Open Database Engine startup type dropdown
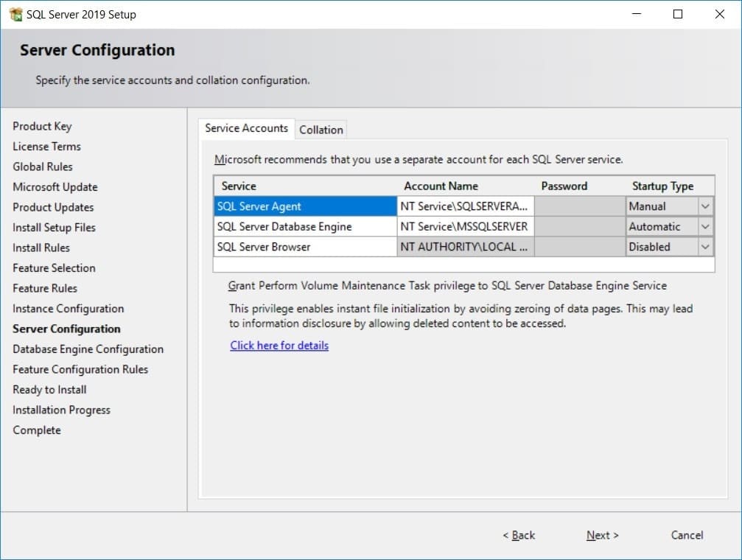This screenshot has height=560, width=742. tap(706, 226)
